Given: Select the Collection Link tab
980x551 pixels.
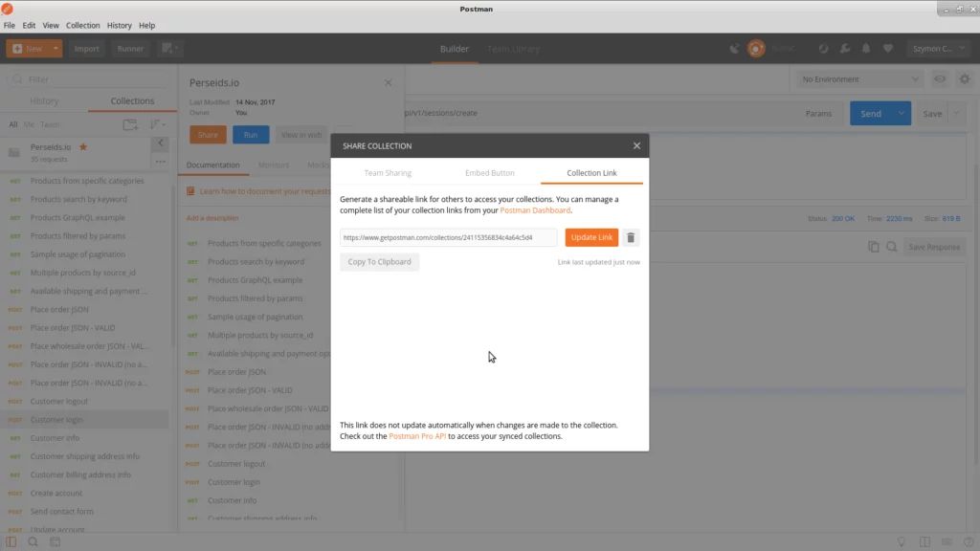Looking at the screenshot, I should click(x=591, y=173).
